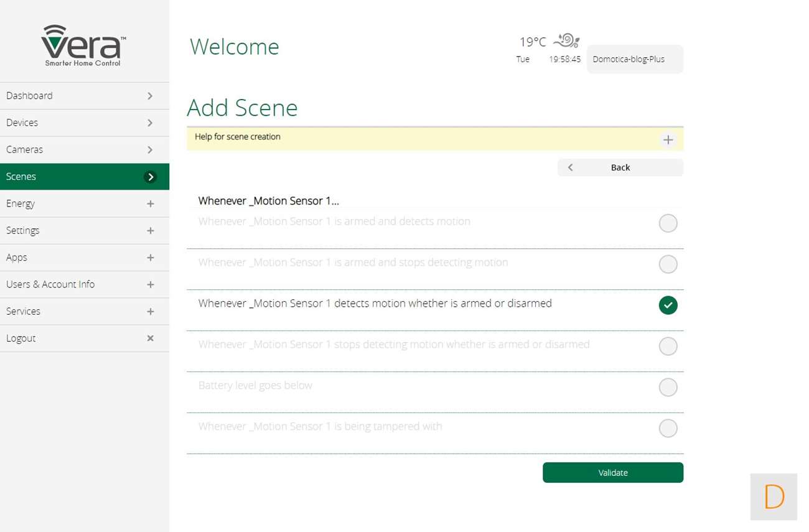The height and width of the screenshot is (532, 809).
Task: Expand the Settings menu section
Action: pyautogui.click(x=150, y=231)
